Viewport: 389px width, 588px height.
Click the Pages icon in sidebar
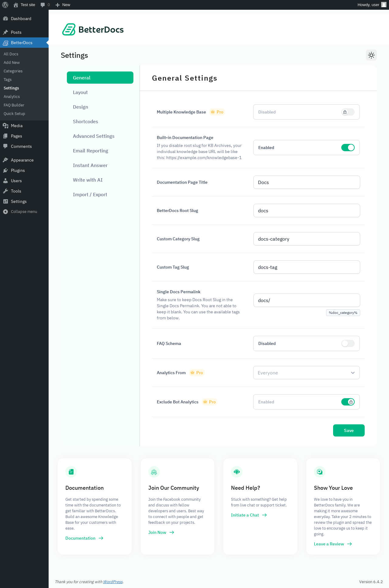tap(5, 136)
